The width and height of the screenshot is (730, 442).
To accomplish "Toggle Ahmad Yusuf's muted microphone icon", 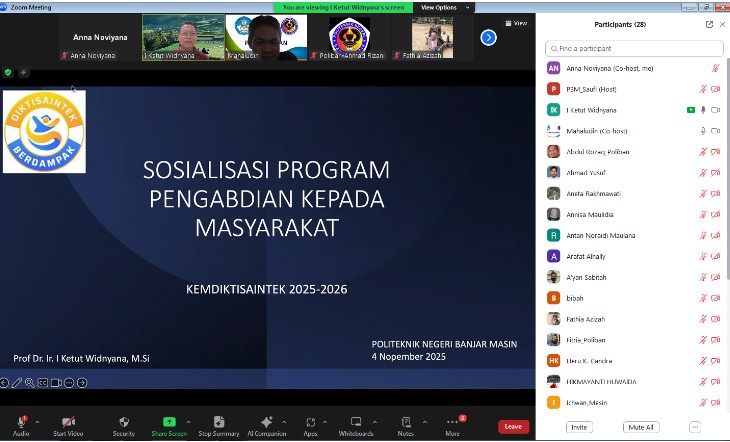I will [x=703, y=173].
